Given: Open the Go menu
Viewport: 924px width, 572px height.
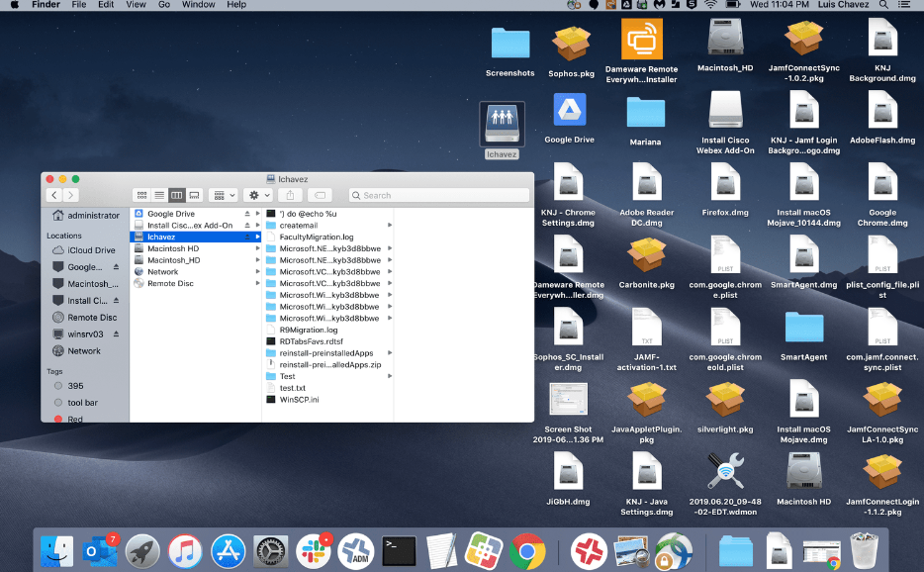Looking at the screenshot, I should tap(164, 5).
